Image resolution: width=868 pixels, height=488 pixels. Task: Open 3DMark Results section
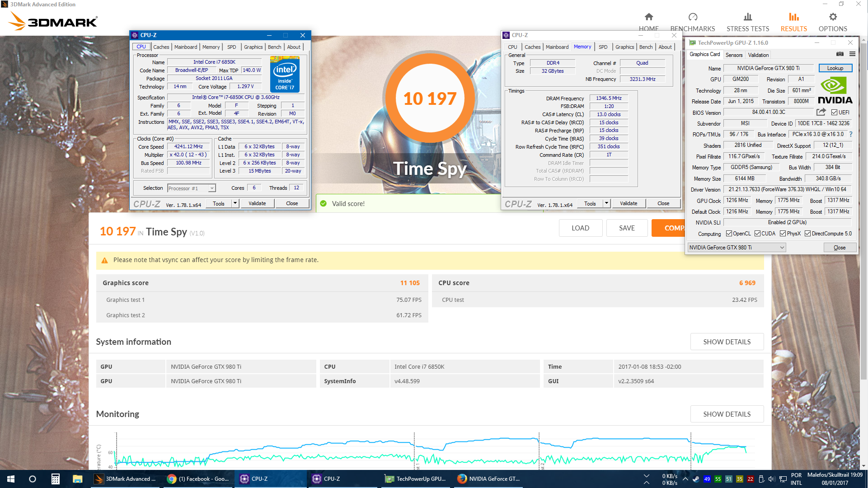pyautogui.click(x=793, y=22)
